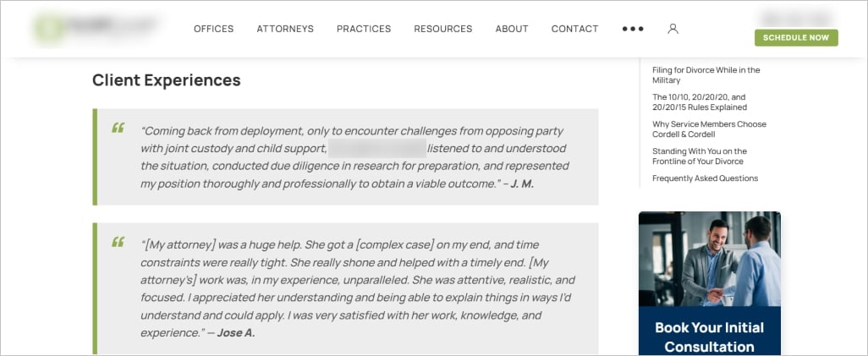Screen dimensions: 868x356
Task: Click quote mark icon of Jose A. testimonial
Action: click(x=118, y=242)
